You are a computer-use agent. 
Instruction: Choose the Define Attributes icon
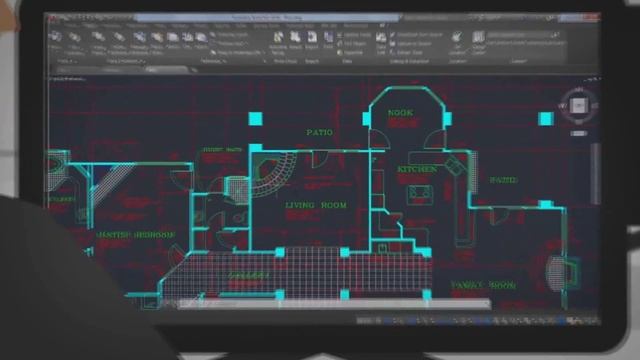pyautogui.click(x=118, y=38)
